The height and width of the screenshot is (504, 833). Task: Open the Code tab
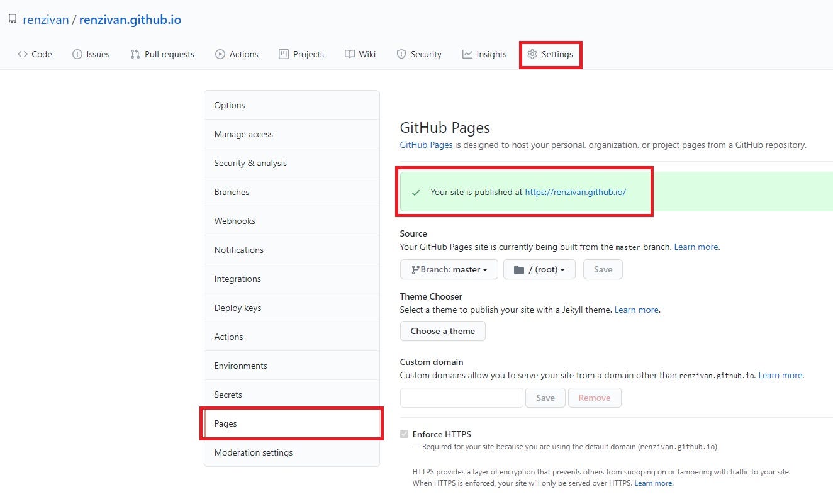pos(35,54)
